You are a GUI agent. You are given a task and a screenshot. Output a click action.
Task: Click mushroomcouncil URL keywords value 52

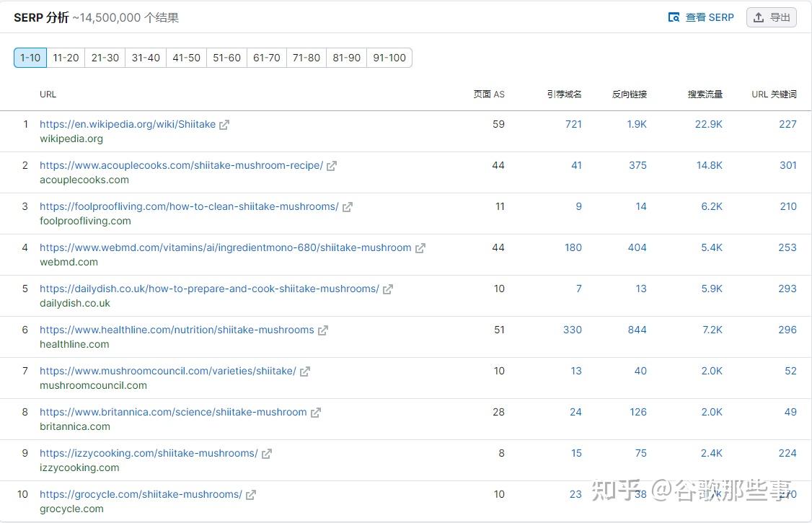point(791,371)
